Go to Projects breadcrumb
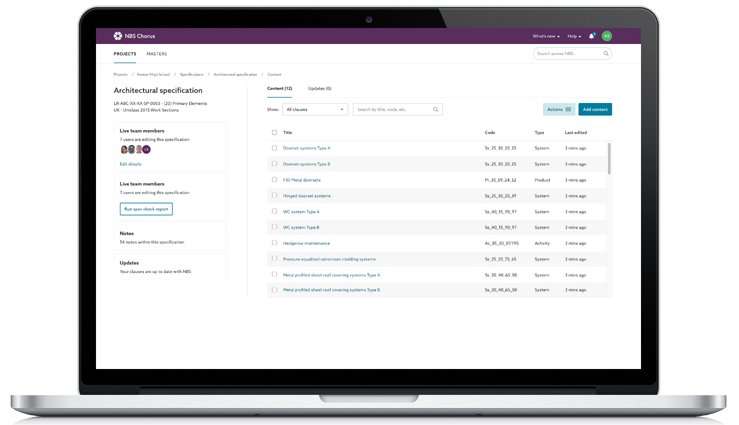The width and height of the screenshot is (739, 425). 121,74
